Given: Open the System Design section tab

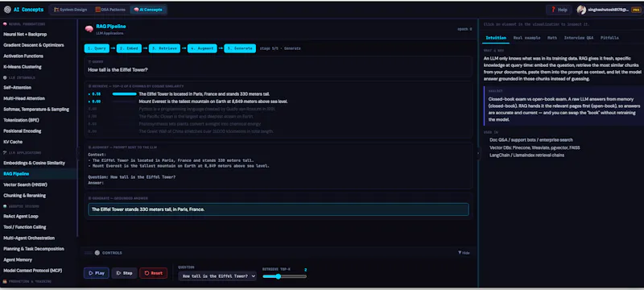Looking at the screenshot, I should (x=70, y=10).
